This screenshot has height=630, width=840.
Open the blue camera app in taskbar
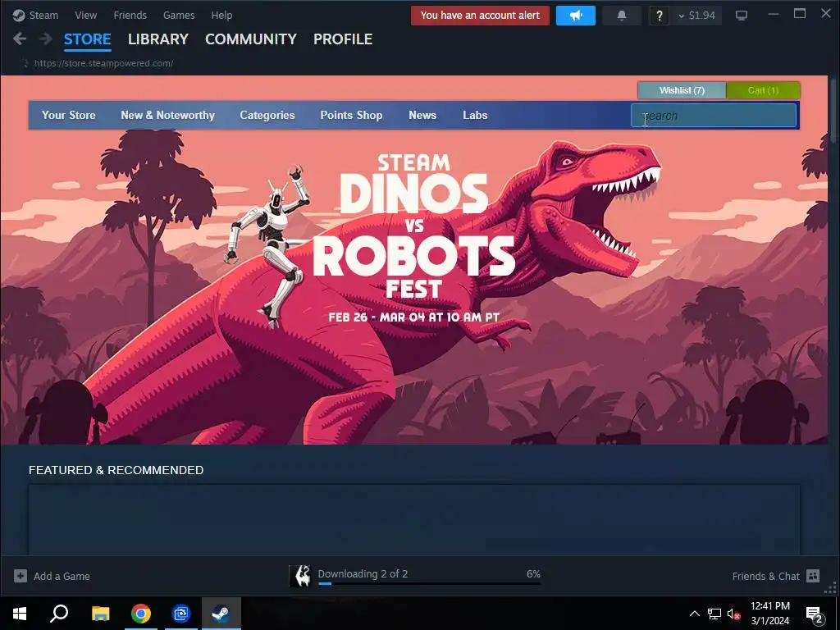pos(181,614)
